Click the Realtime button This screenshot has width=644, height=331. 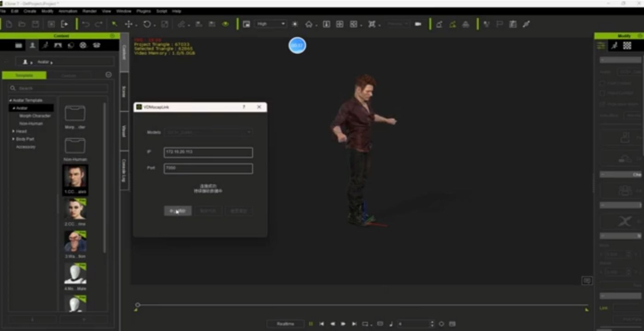point(286,324)
